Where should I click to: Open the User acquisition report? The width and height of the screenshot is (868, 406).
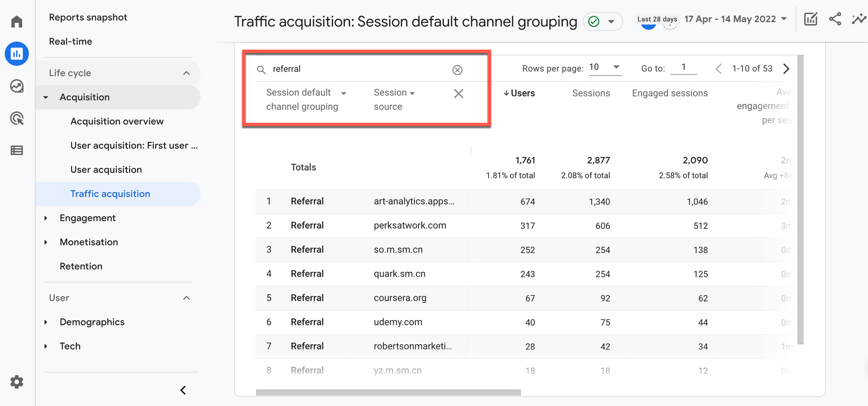106,169
